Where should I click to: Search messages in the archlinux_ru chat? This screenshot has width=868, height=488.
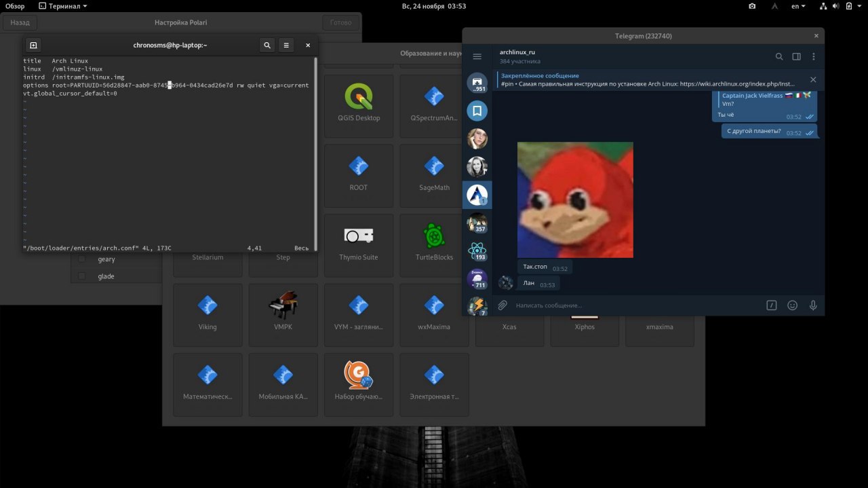(x=779, y=56)
